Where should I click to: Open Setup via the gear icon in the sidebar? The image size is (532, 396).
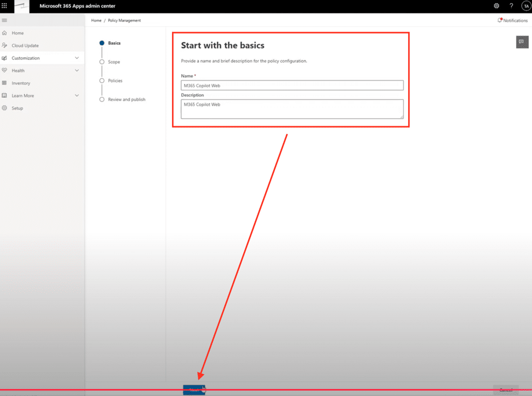5,108
